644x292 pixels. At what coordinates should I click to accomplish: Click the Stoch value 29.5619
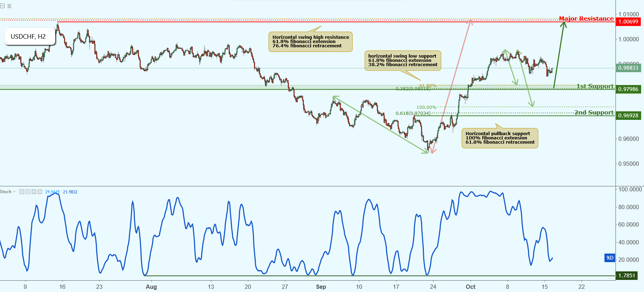tap(52, 192)
